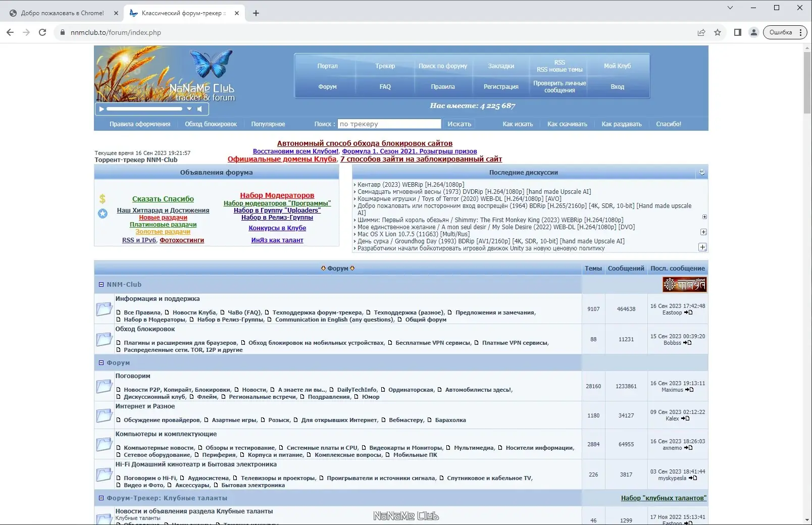Play the radio in the header audio player

coord(101,109)
